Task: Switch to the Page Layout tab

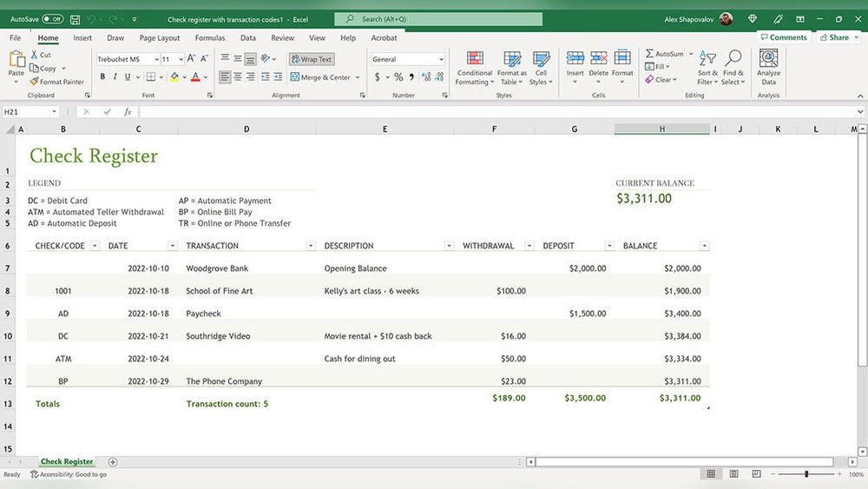Action: (x=160, y=38)
